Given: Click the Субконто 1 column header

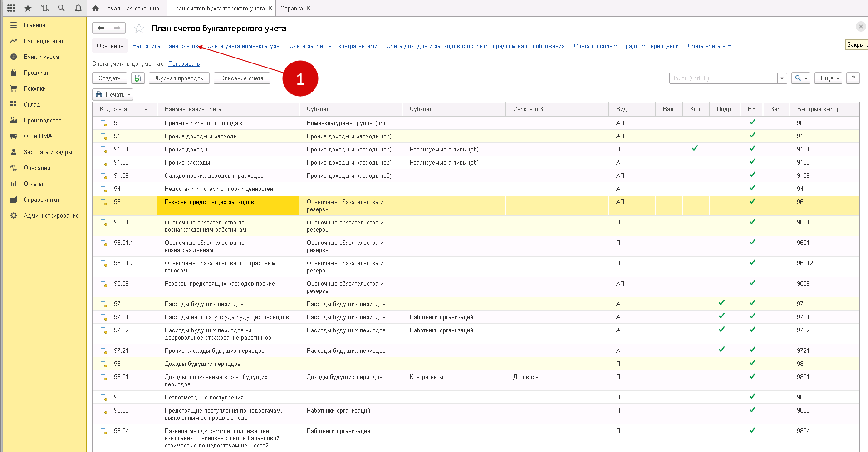Looking at the screenshot, I should click(x=351, y=109).
